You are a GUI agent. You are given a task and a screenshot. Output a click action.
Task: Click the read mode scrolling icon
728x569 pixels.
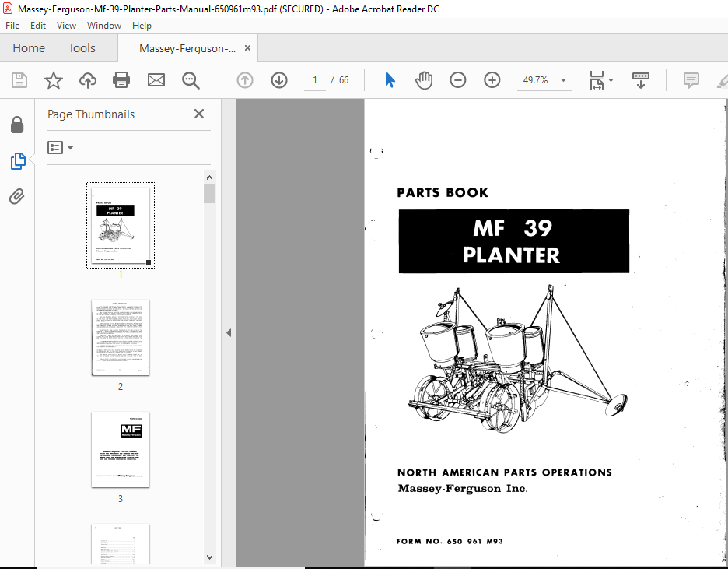coord(641,80)
